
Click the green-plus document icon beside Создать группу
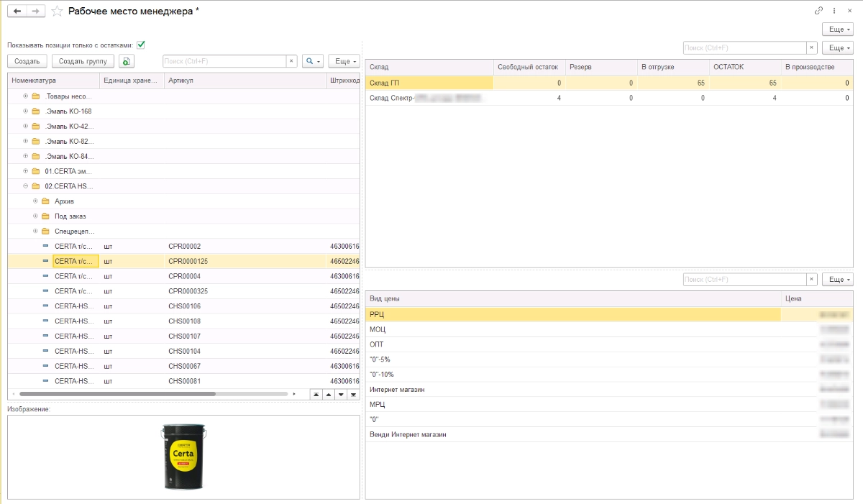click(x=127, y=61)
